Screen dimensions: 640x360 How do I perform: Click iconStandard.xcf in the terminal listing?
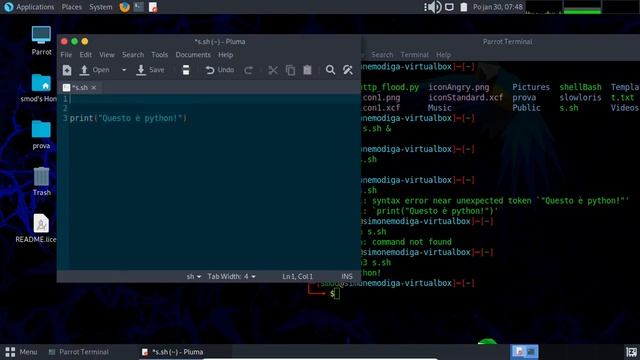(465, 98)
